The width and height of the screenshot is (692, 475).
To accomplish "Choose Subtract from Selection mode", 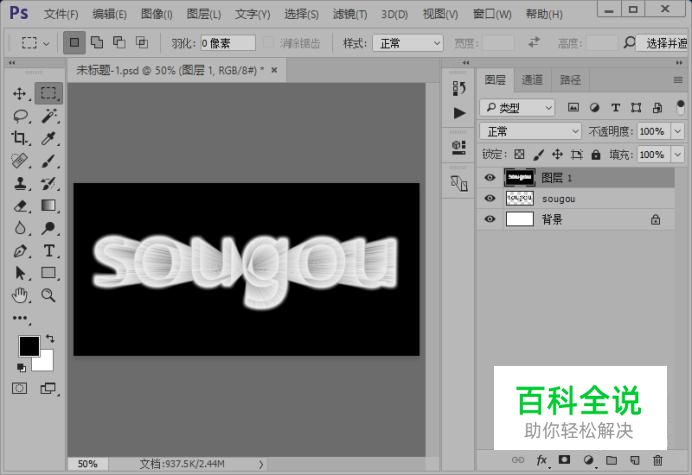I will (119, 42).
